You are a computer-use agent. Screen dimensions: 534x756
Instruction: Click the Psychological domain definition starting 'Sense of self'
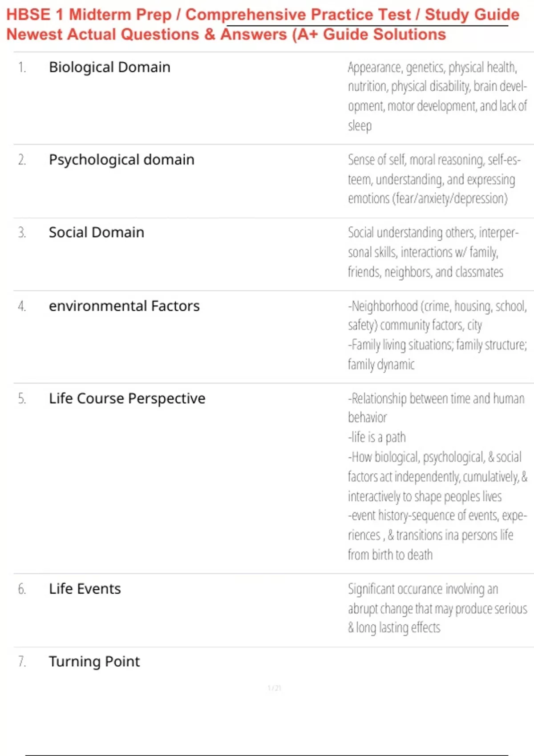[x=434, y=179]
